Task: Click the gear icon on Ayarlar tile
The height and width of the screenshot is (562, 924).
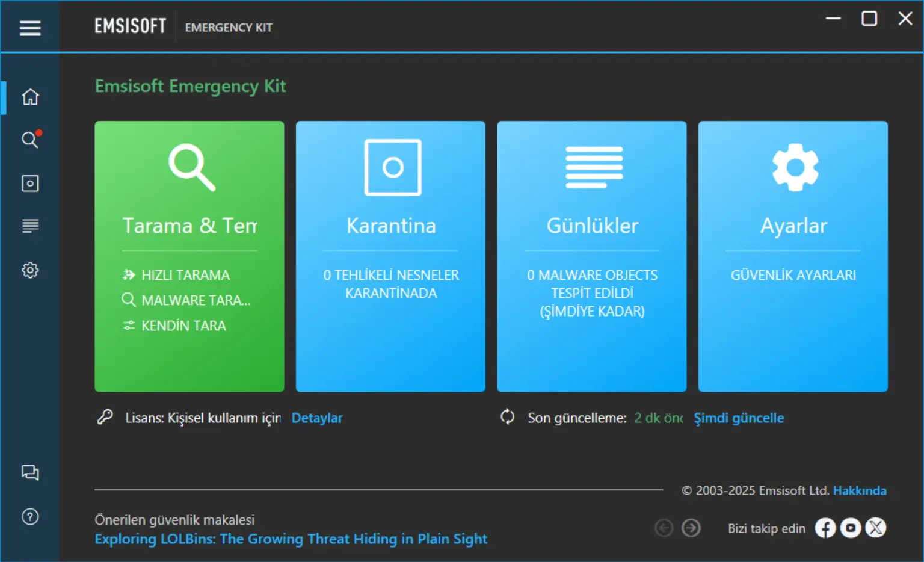Action: [x=795, y=167]
